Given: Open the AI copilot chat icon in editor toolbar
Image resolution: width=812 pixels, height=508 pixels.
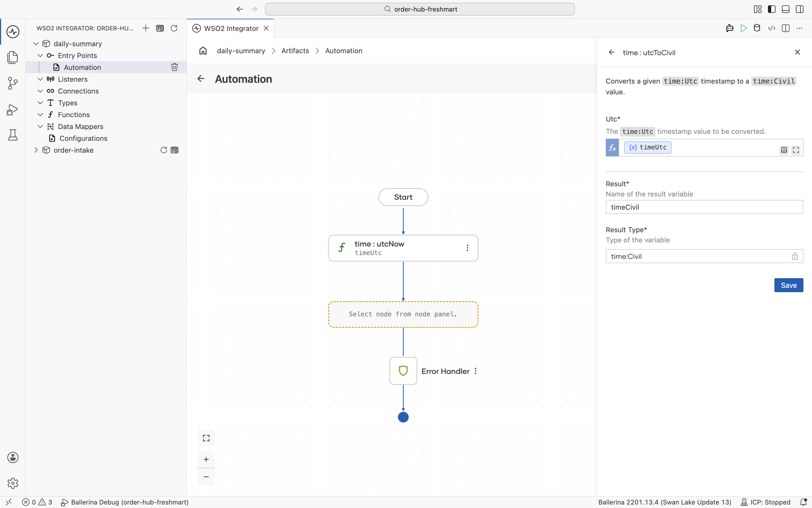Looking at the screenshot, I should 730,28.
